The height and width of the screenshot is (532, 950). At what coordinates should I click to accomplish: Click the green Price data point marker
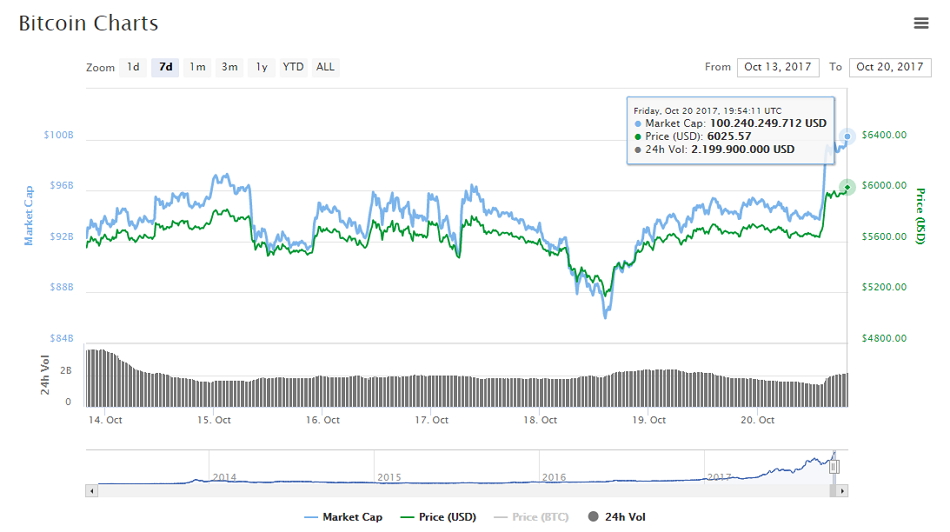coord(847,187)
